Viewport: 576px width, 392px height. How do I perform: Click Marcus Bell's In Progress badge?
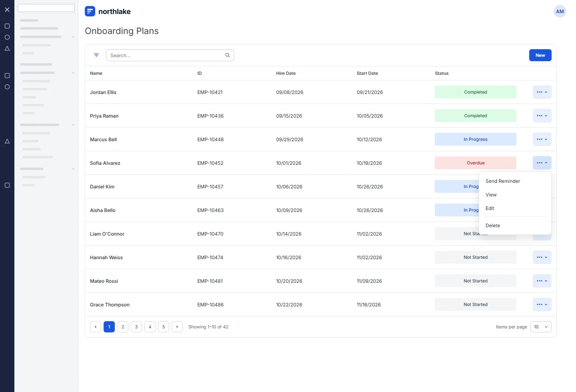[x=476, y=139]
